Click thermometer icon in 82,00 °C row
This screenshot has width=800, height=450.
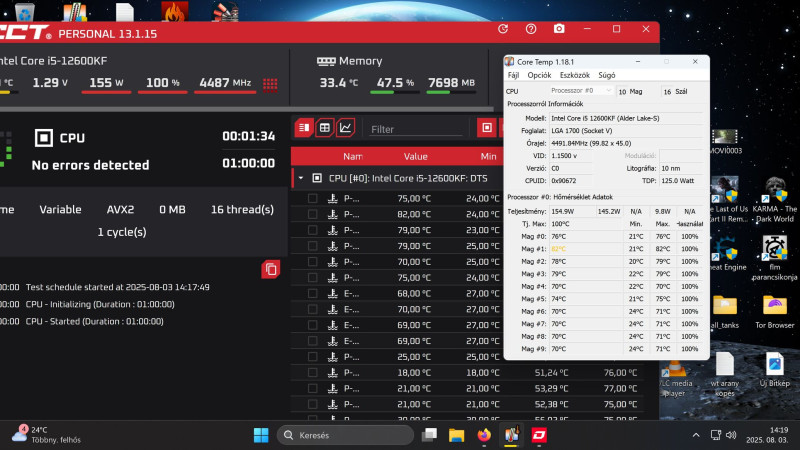click(x=333, y=214)
